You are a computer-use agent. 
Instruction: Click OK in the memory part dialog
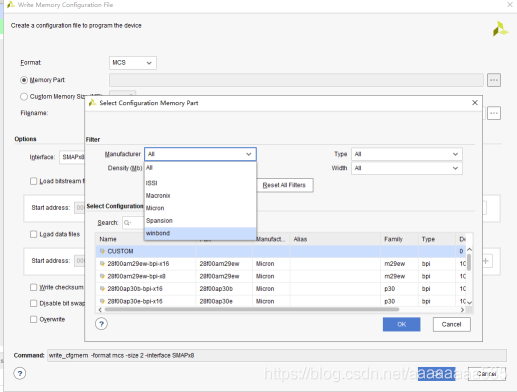click(x=401, y=324)
